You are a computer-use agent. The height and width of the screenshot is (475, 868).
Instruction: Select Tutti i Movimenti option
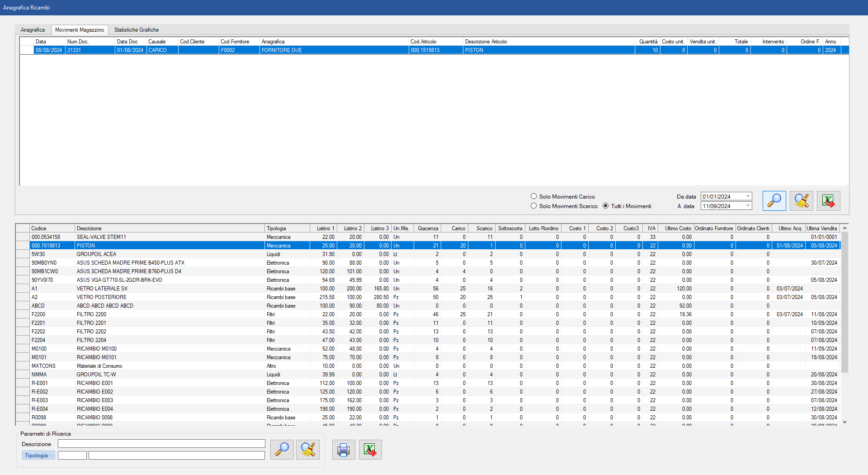[606, 206]
